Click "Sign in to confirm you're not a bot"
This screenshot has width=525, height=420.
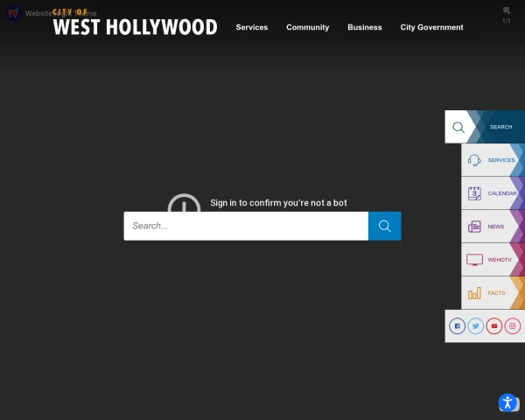278,203
